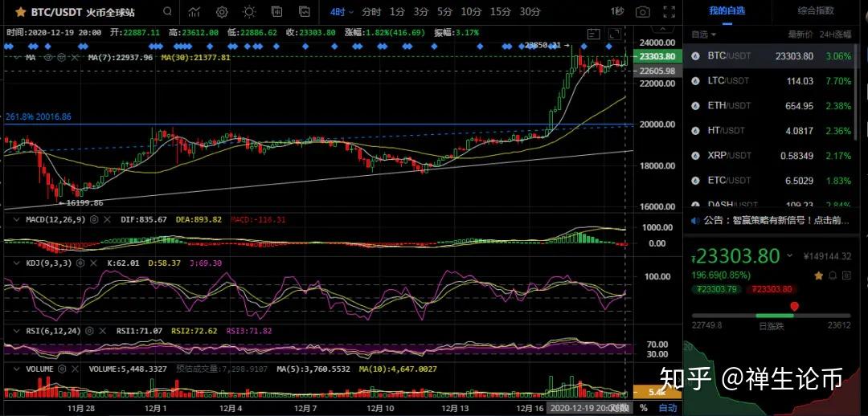Remove the VOLUME indicator with X
The width and height of the screenshot is (868, 416).
point(76,369)
